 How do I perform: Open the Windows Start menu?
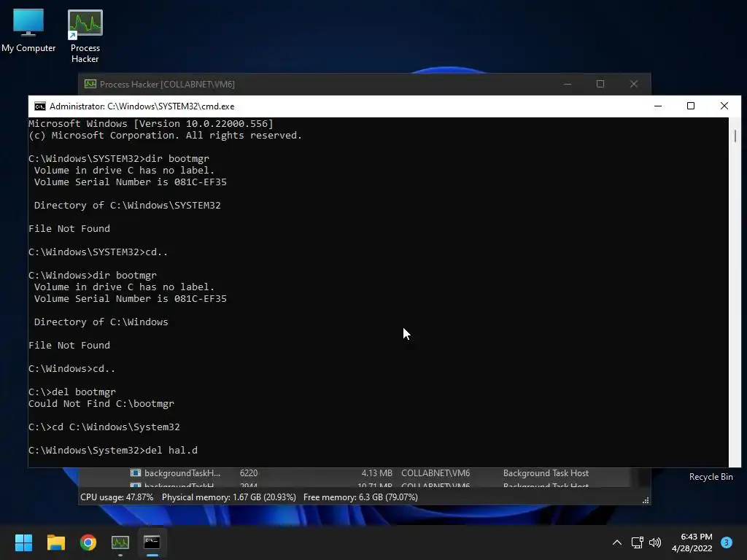pyautogui.click(x=23, y=542)
